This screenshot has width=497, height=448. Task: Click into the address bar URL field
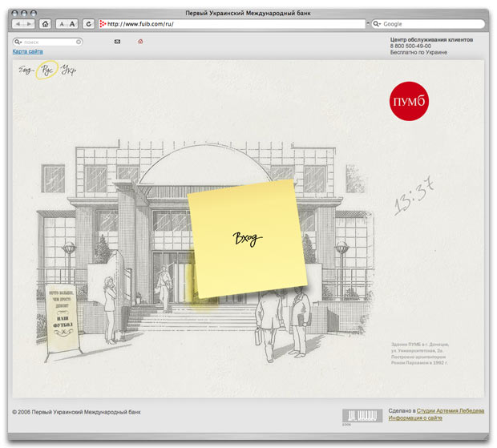[x=232, y=24]
